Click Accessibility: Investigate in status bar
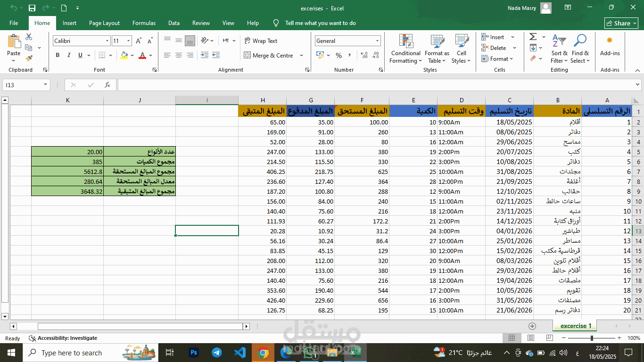This screenshot has height=362, width=644. tap(63, 338)
